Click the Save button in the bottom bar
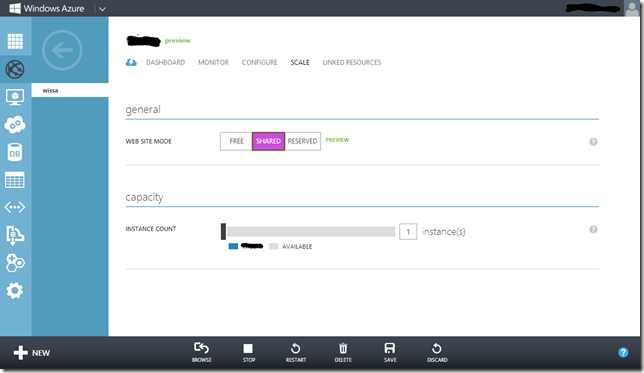The height and width of the screenshot is (373, 644). [x=390, y=352]
